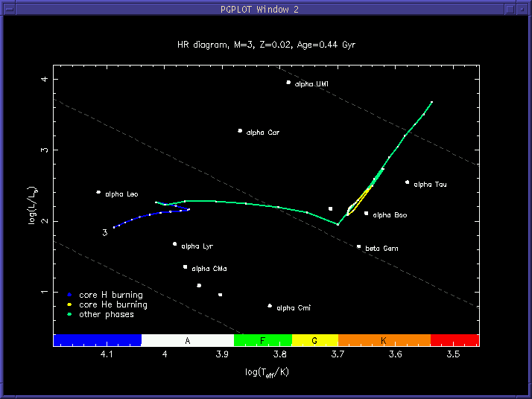Click the orange K spectral class segment
The height and width of the screenshot is (399, 532).
[x=384, y=340]
